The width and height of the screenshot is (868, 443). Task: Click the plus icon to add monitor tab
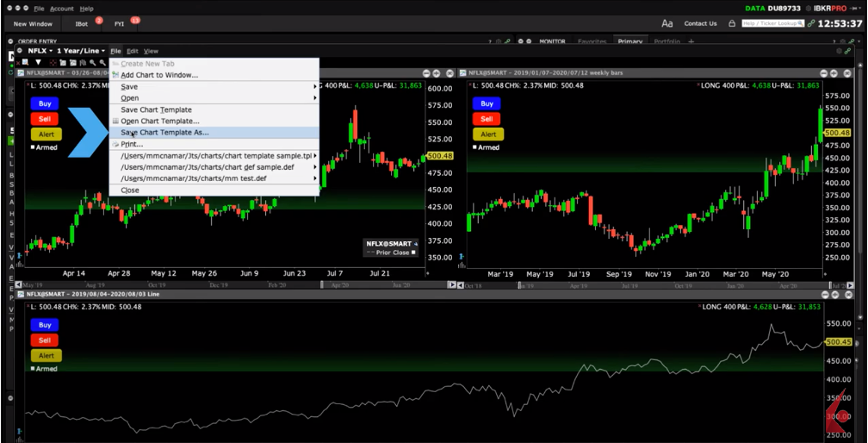[x=690, y=41]
